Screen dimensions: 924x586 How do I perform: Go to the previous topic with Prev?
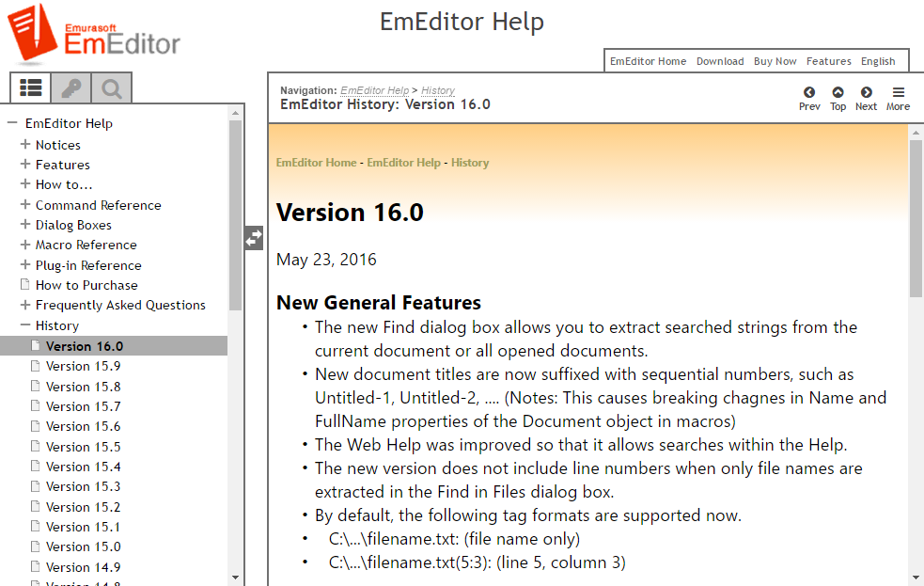809,98
